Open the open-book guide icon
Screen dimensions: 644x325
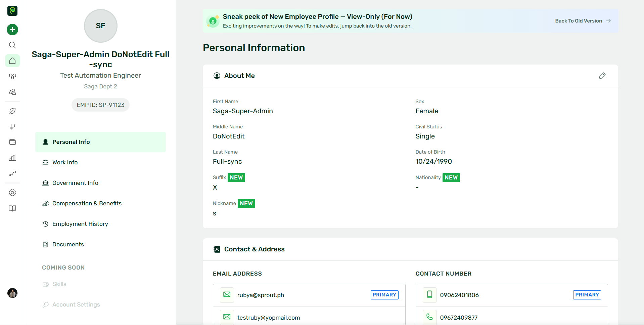point(12,208)
